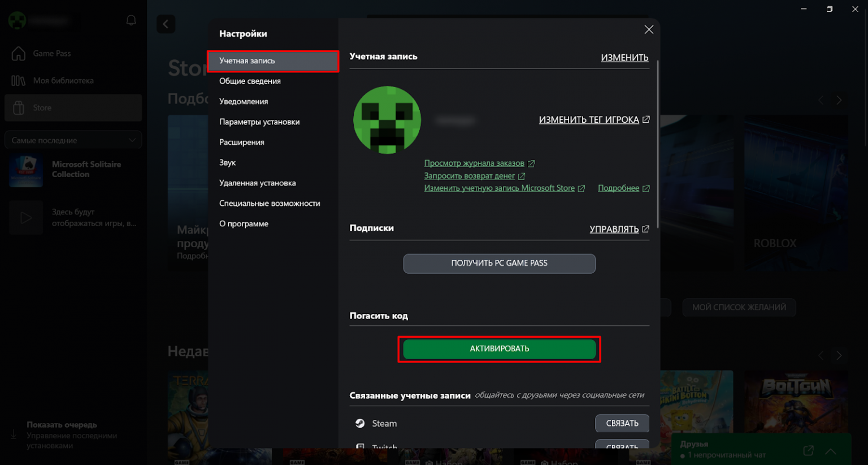Click the Xbox profile avatar
The height and width of the screenshot is (465, 868).
point(17,20)
